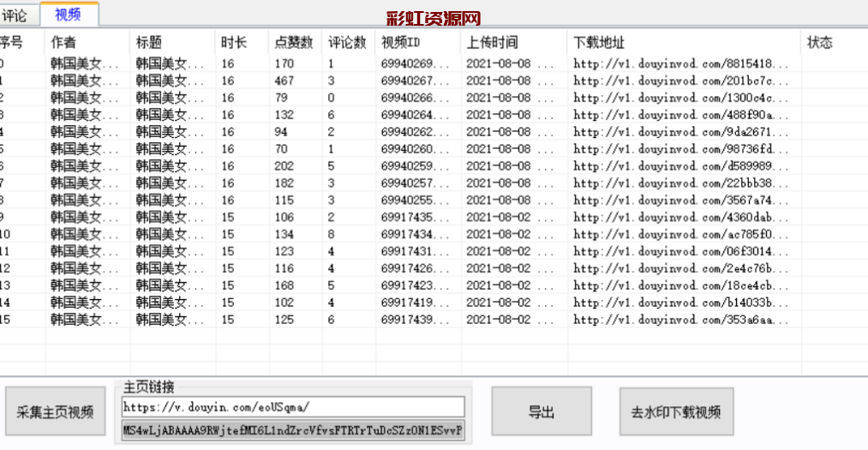Click the 时长 column header
Screen dimensions: 868x450
point(235,42)
